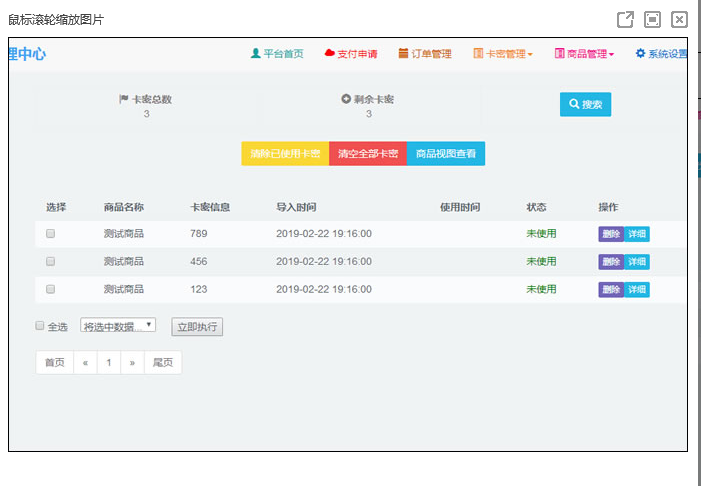The image size is (701, 486).
Task: Click the blue 搜索 search button
Action: [x=585, y=104]
